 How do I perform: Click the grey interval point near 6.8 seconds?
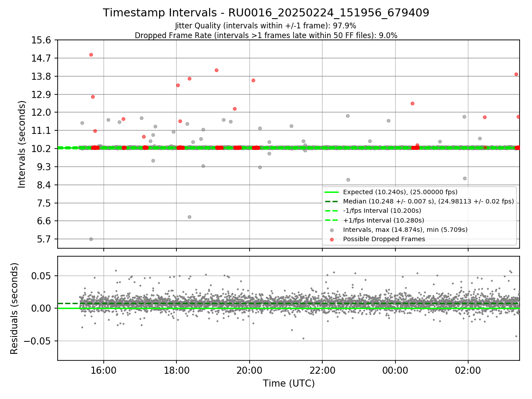pos(189,217)
